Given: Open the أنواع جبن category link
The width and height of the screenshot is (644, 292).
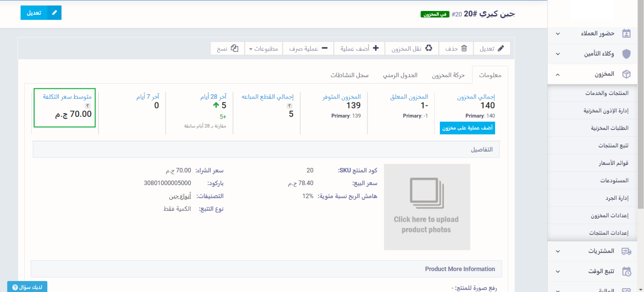Looking at the screenshot, I should coord(180,196).
